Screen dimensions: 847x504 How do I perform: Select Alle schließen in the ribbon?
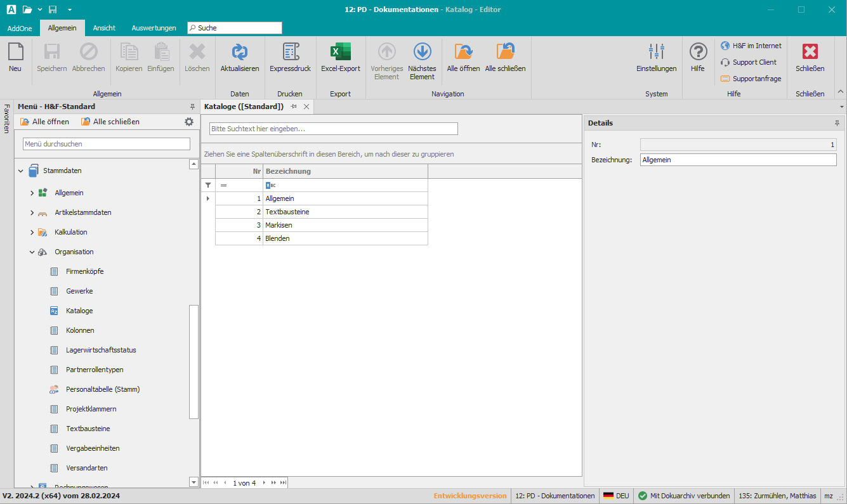[x=504, y=59]
